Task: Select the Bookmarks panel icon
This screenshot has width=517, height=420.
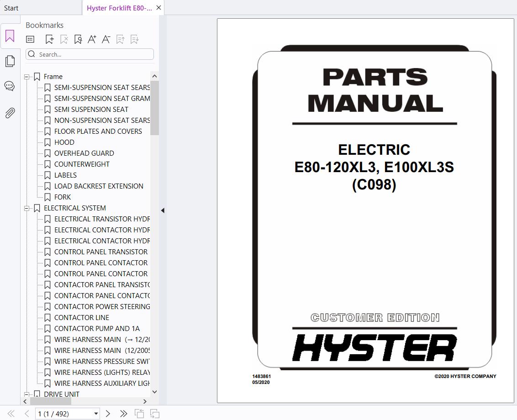Action: 10,36
